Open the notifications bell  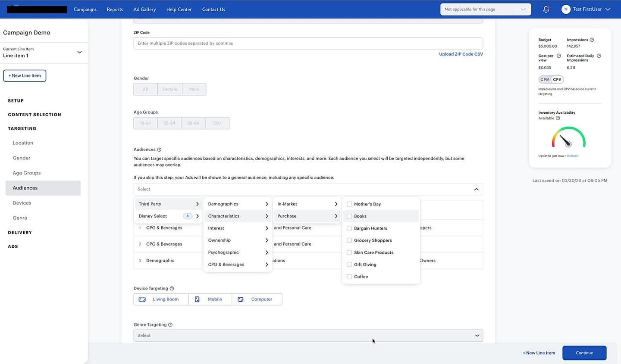click(546, 9)
